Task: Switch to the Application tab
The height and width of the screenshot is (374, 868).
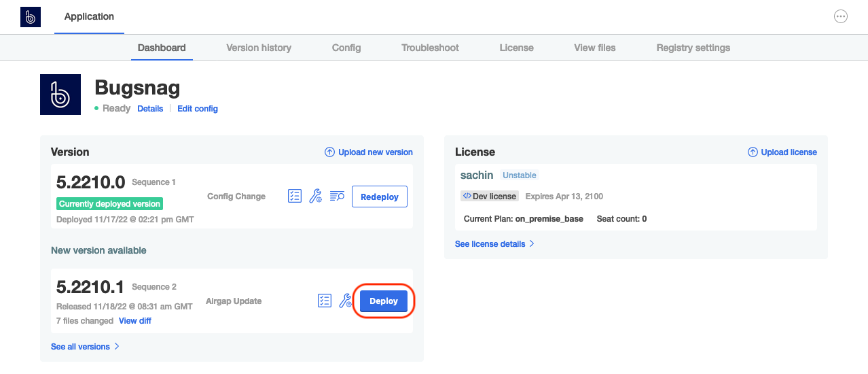Action: click(x=89, y=17)
